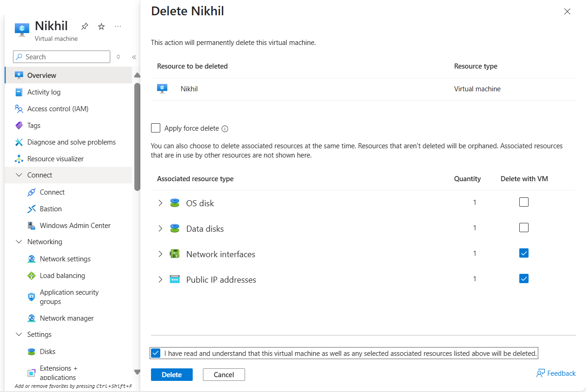Screen dimensions: 586x392
Task: Expand the Data disks row
Action: pyautogui.click(x=160, y=228)
